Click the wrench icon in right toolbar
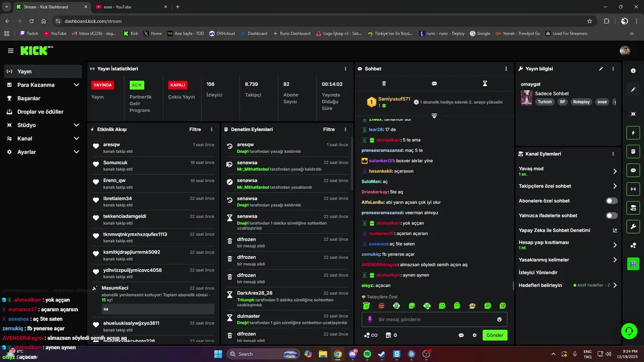 (x=633, y=226)
